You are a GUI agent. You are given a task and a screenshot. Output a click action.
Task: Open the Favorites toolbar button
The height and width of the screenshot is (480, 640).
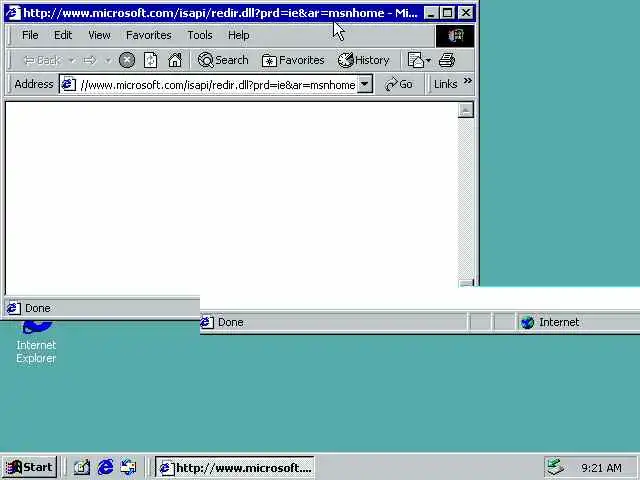click(293, 60)
